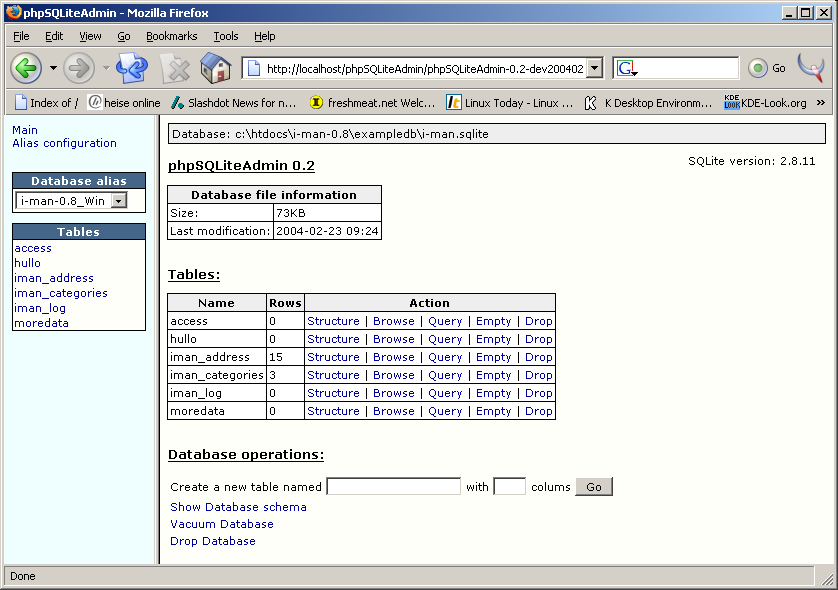
Task: Empty the iman_categories table
Action: (x=493, y=375)
